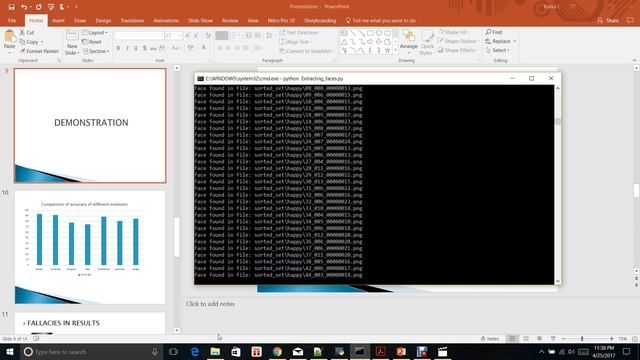Select the DEMONSTRATION slide thumbnail

coord(90,125)
